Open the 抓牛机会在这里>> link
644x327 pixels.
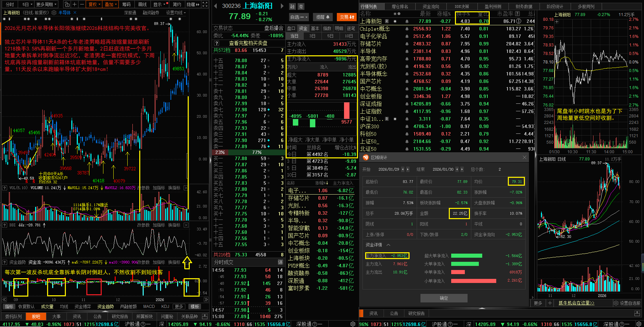[x=576, y=303]
